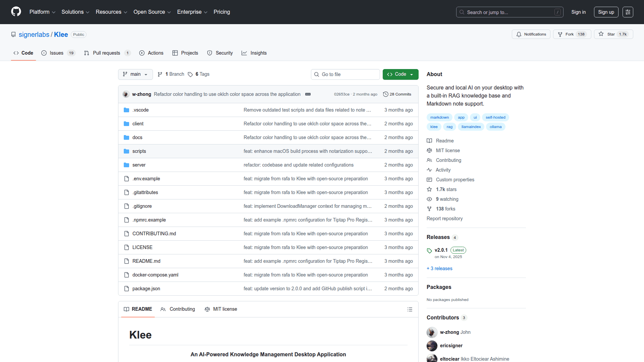Open the Open Source menu
The width and height of the screenshot is (644, 362).
152,12
